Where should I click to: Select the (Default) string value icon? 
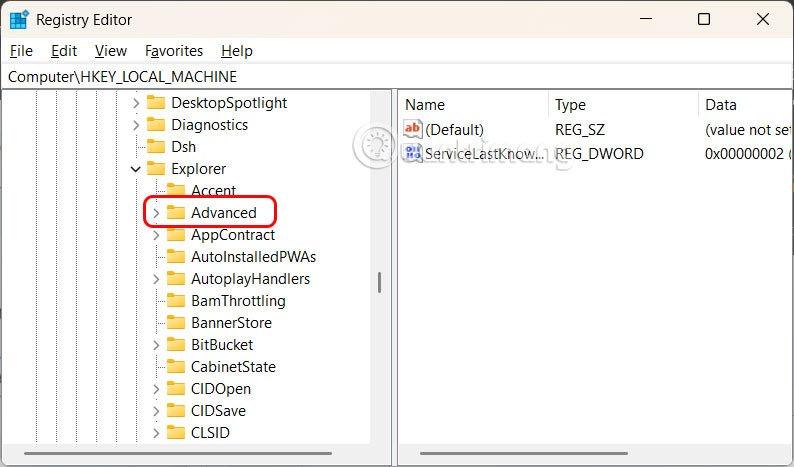413,129
